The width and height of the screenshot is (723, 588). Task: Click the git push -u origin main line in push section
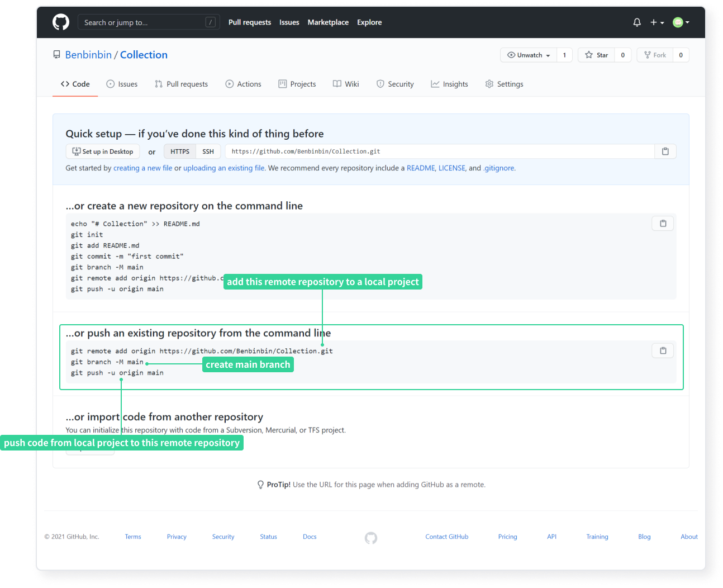117,373
